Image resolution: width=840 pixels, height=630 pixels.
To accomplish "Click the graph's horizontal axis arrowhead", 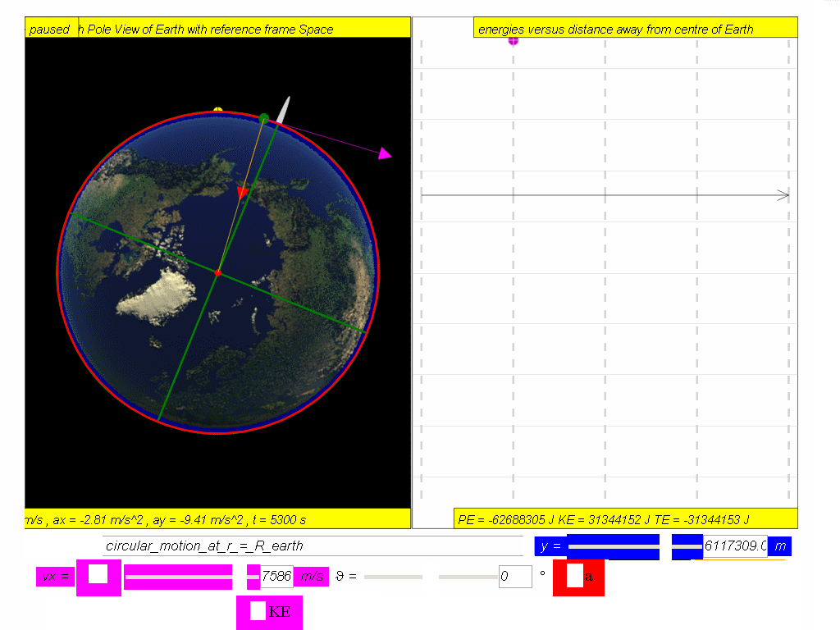I will click(x=783, y=195).
